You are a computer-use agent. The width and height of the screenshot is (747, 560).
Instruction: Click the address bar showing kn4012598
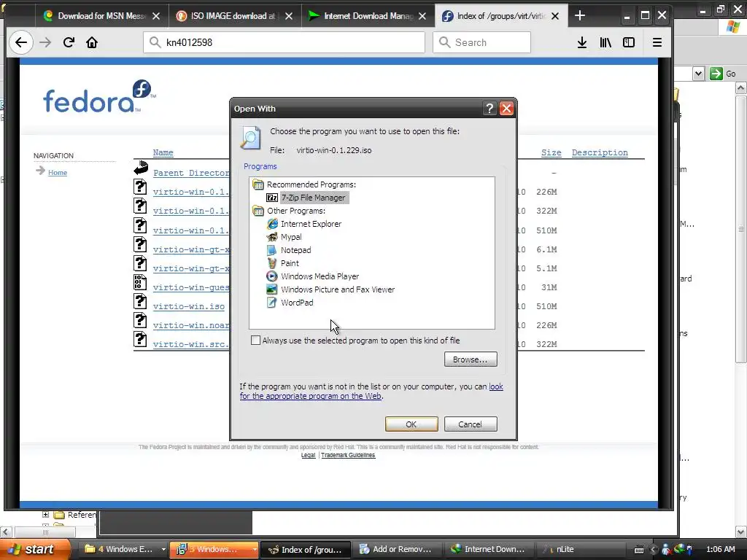click(284, 42)
